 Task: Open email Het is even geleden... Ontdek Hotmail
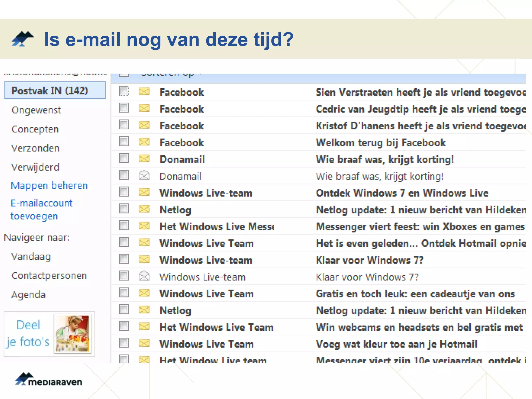click(x=421, y=243)
